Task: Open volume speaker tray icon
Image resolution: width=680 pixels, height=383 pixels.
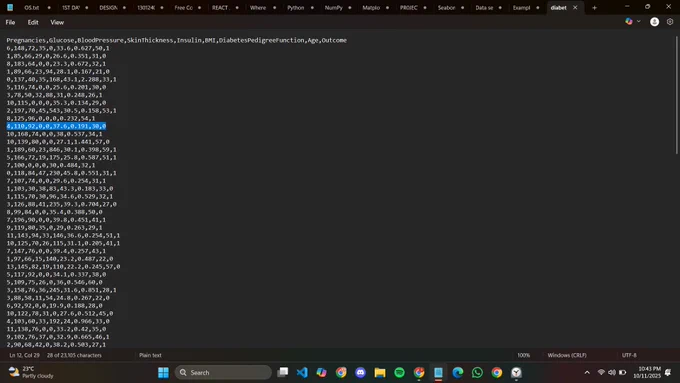Action: pos(612,373)
